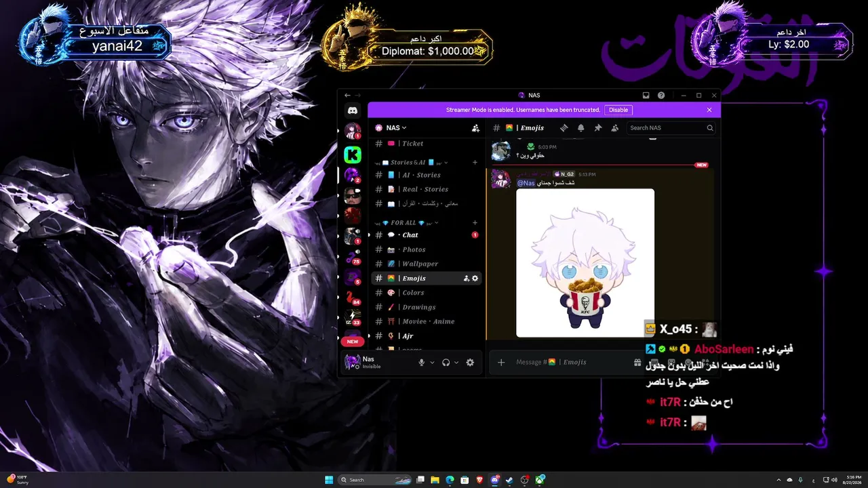868x488 pixels.
Task: Dismiss the Streamer Mode banner
Action: 709,110
